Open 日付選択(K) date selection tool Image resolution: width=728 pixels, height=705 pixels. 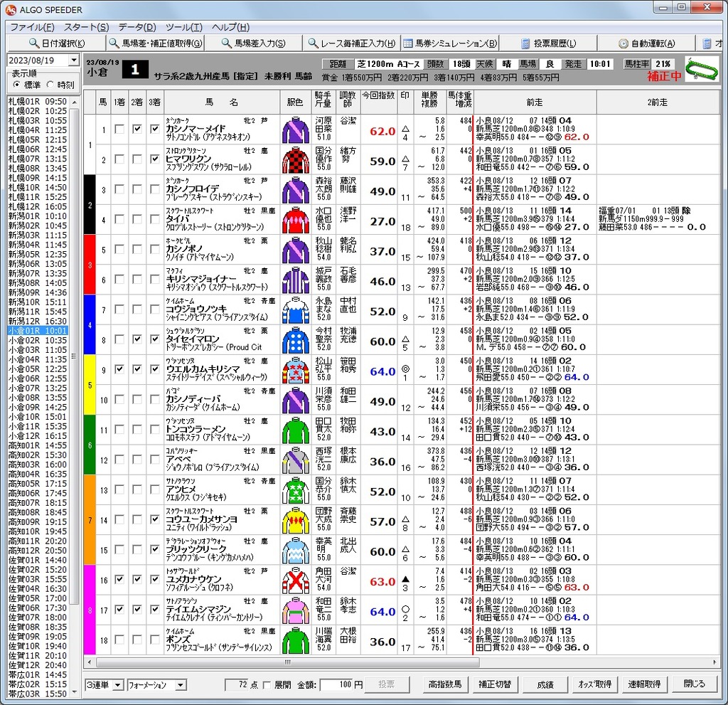point(57,43)
